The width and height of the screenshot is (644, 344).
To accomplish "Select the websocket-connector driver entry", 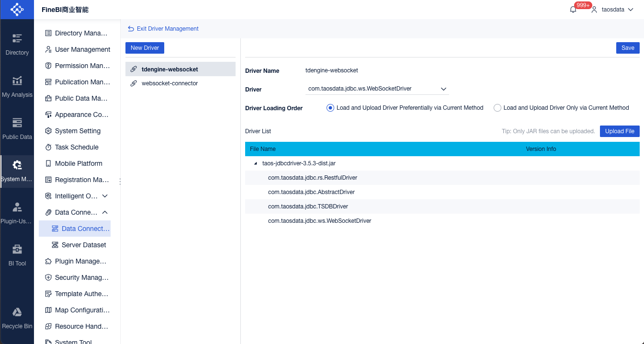I will (181, 83).
